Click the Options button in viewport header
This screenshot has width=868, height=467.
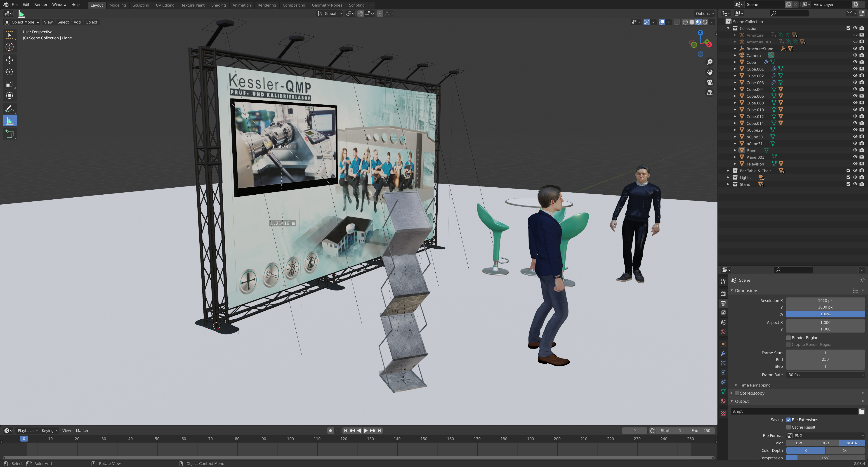pos(705,14)
